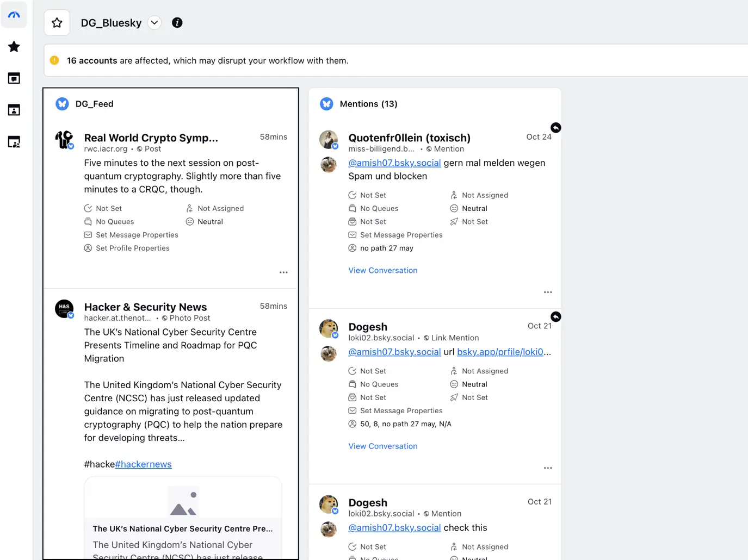Click the app logo atop the sidebar
This screenshot has height=560, width=748.
pyautogui.click(x=14, y=15)
